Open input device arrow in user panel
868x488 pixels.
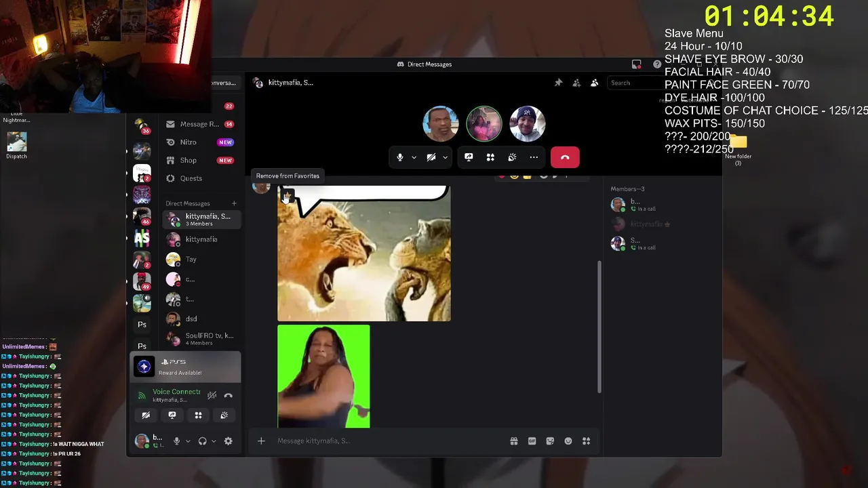188,441
